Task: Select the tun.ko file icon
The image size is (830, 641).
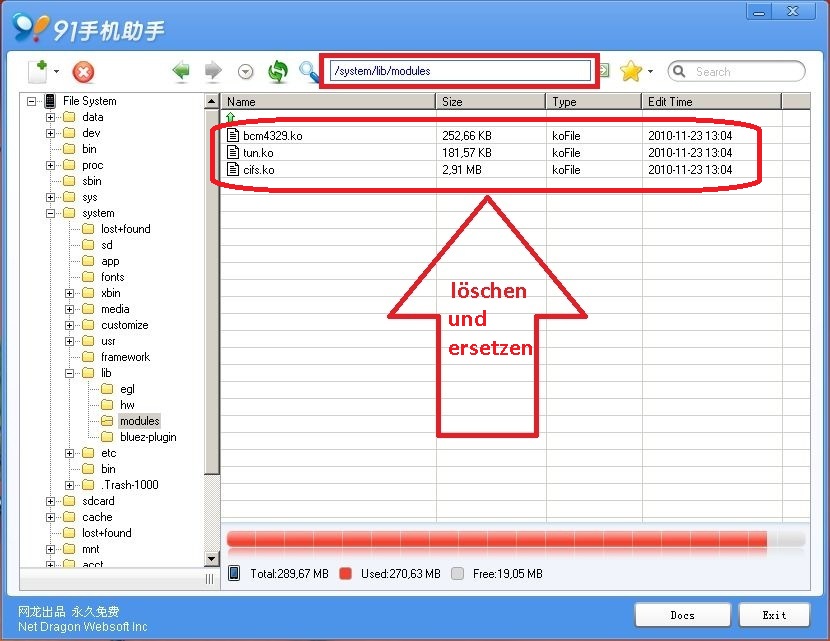Action: [x=232, y=152]
